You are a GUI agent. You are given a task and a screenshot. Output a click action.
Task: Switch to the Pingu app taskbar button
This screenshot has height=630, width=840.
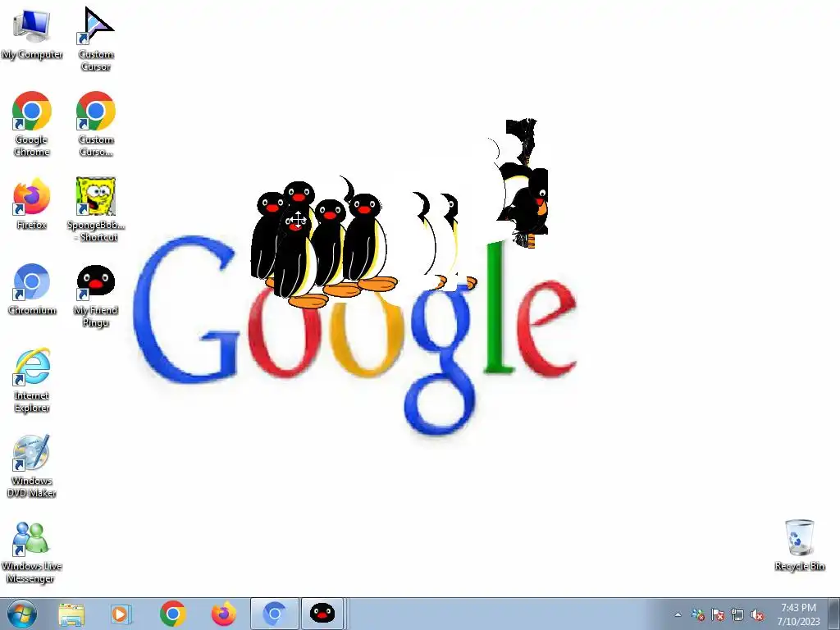322,614
